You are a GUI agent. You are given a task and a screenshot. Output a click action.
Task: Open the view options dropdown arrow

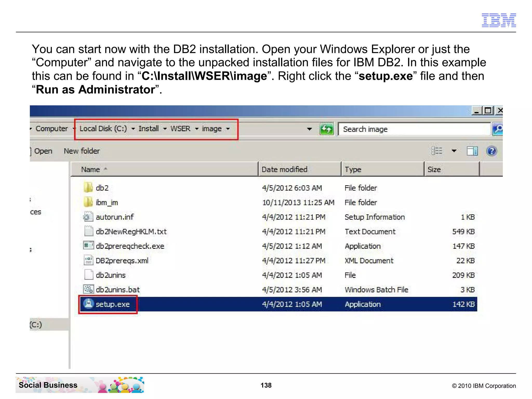[x=454, y=151]
